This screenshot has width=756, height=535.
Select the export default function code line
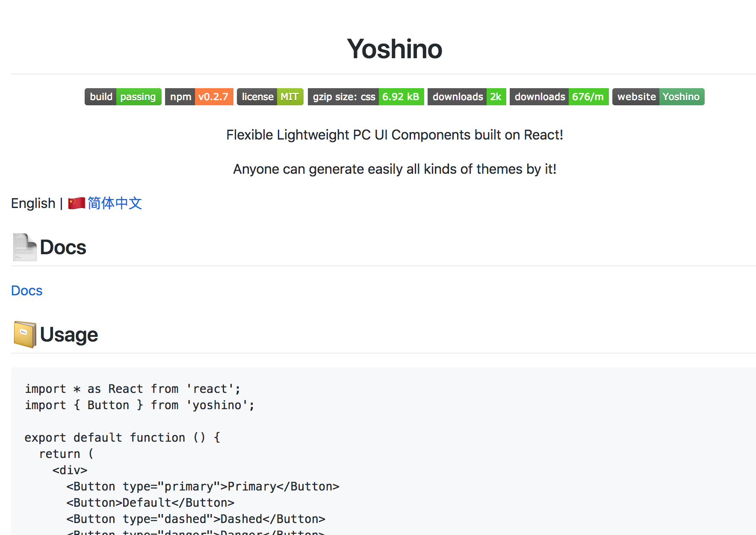pyautogui.click(x=122, y=437)
